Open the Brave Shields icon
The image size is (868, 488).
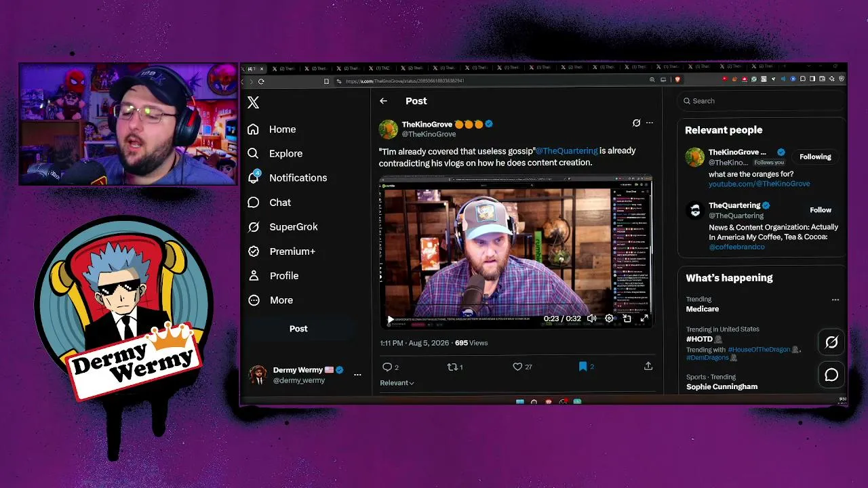coord(677,80)
